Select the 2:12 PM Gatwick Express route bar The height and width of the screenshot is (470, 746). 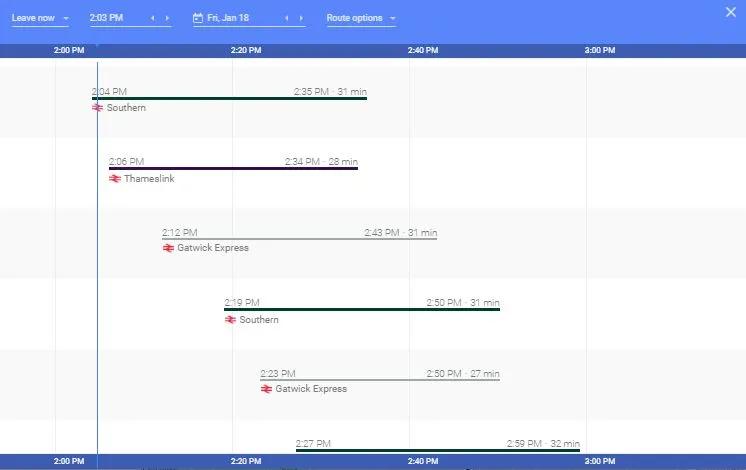pos(299,238)
